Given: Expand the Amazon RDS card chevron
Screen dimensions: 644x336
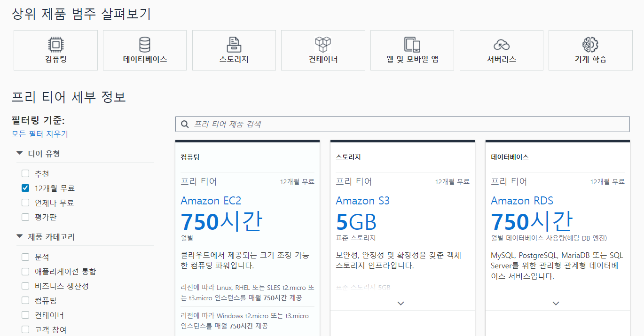Looking at the screenshot, I should coord(556,304).
